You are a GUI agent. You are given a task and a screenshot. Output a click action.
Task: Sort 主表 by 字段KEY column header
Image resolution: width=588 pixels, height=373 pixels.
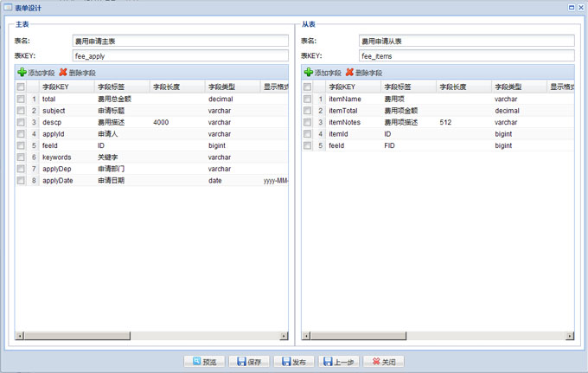click(x=67, y=87)
